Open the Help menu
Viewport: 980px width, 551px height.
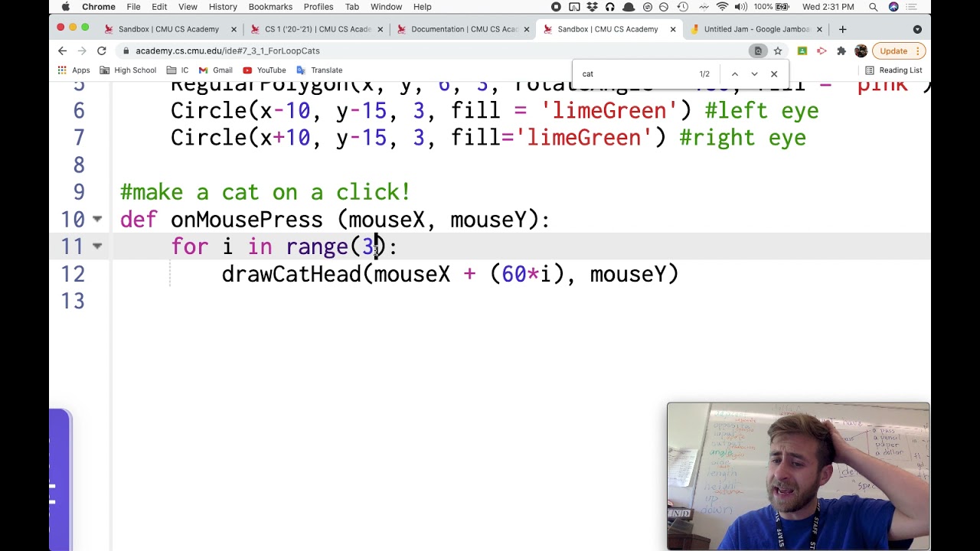pos(423,7)
